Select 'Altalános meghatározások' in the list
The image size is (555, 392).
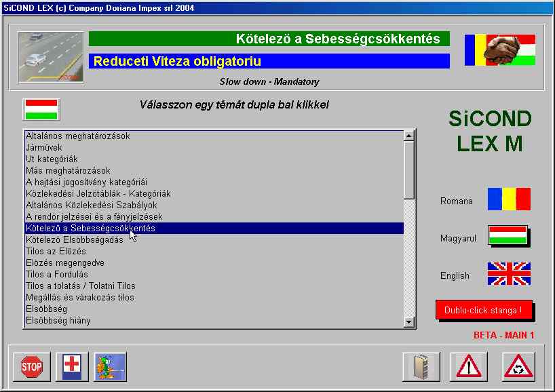tap(214, 136)
